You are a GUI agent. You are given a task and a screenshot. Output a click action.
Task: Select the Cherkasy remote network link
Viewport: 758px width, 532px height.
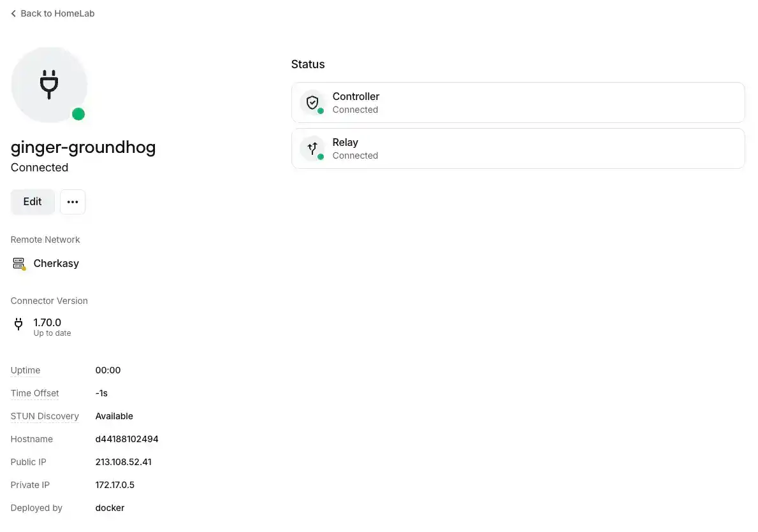point(56,263)
